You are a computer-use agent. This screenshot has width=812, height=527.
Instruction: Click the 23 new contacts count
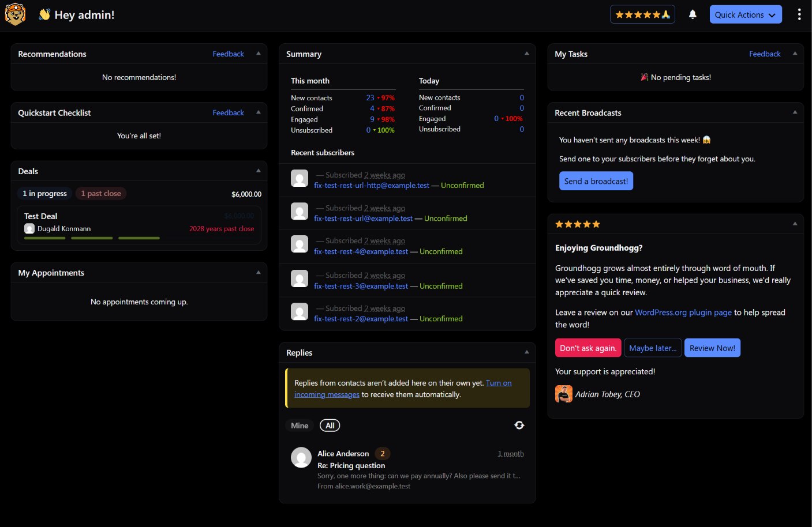(370, 98)
